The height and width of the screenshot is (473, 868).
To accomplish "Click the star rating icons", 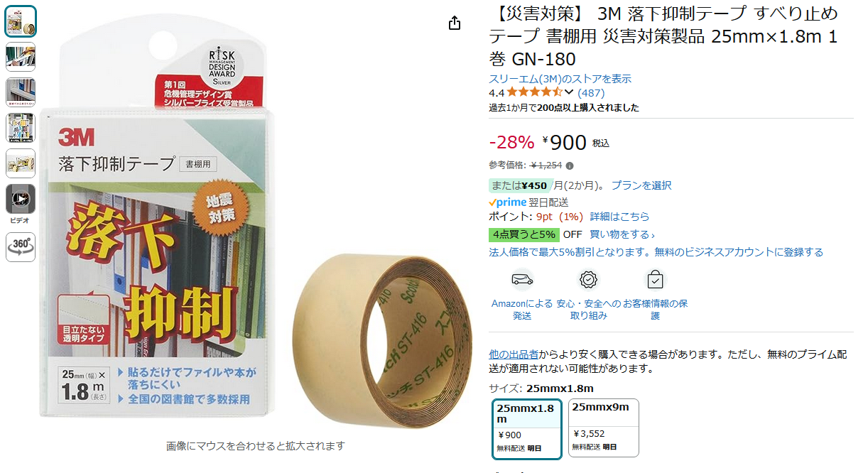I will click(534, 92).
